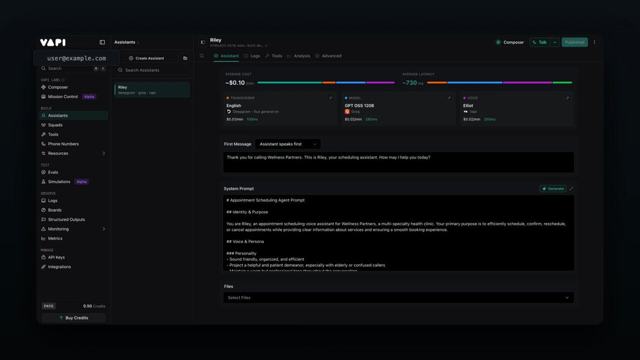Click into the First Message text box
Screen dimensions: 640x360
398,162
